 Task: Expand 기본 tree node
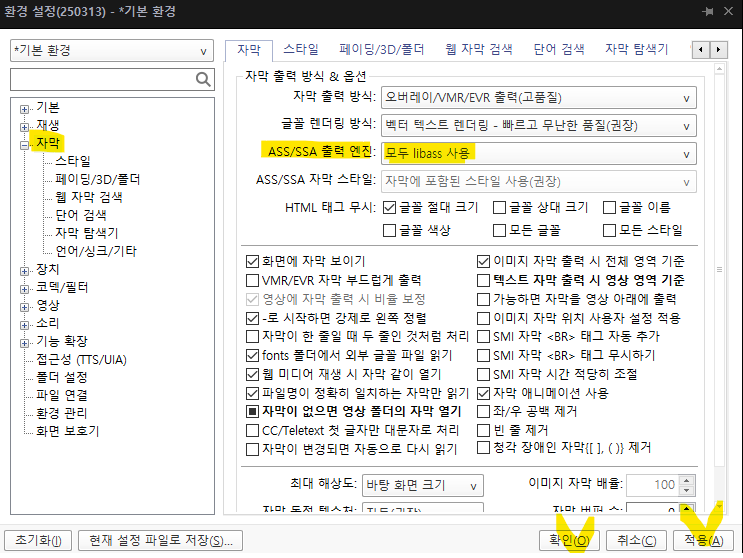tap(24, 109)
